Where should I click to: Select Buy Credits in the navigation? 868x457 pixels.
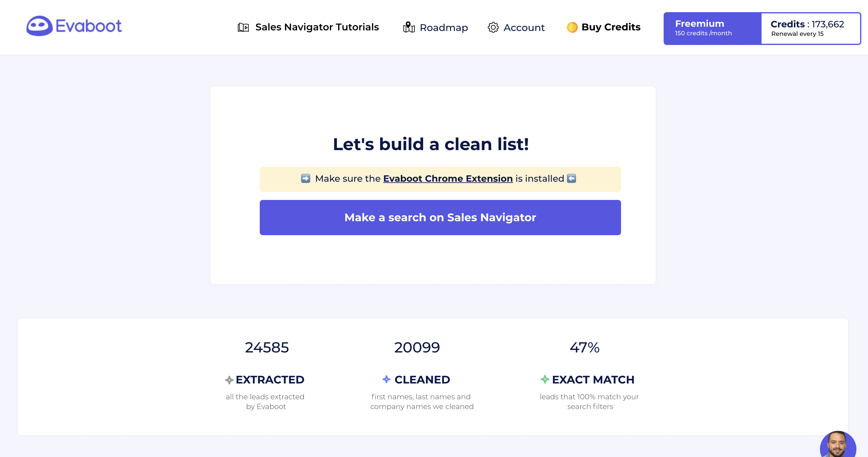(x=611, y=27)
